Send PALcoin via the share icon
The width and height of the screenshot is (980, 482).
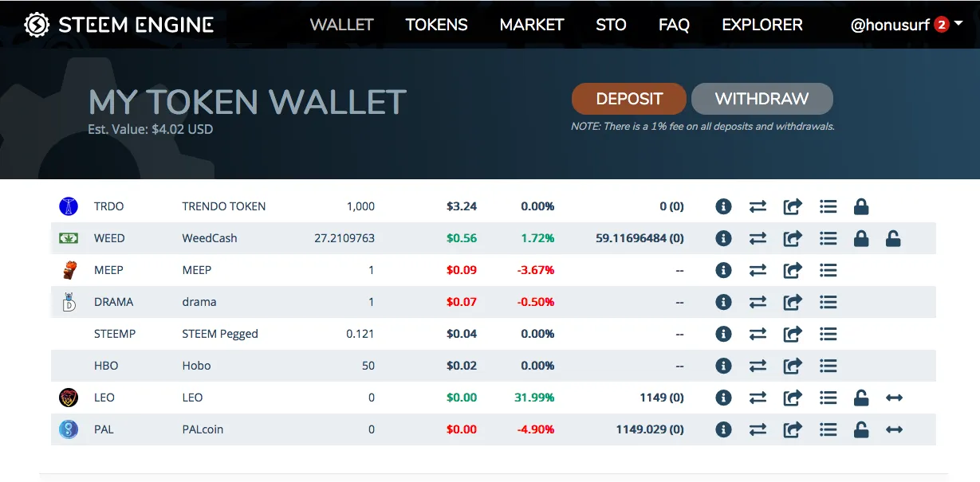[x=793, y=429]
